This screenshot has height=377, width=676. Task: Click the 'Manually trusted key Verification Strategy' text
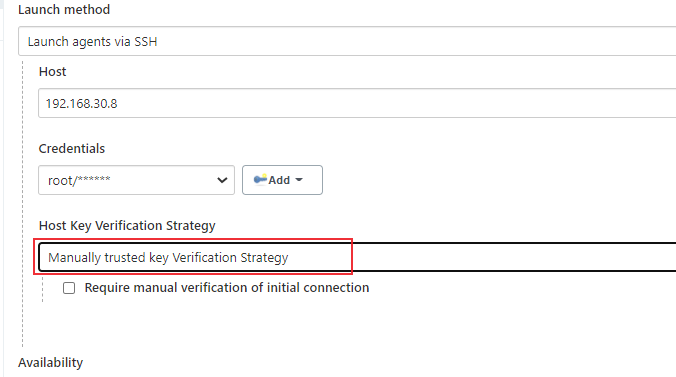pyautogui.click(x=168, y=258)
